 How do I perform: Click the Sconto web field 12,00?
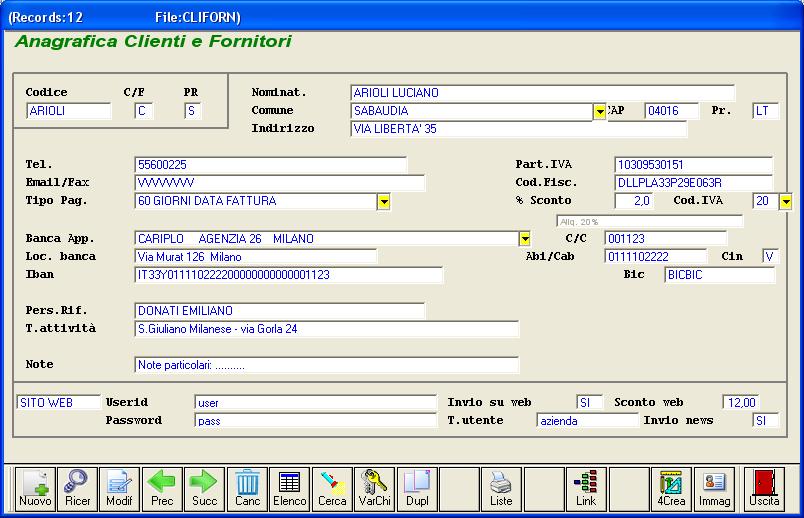741,403
